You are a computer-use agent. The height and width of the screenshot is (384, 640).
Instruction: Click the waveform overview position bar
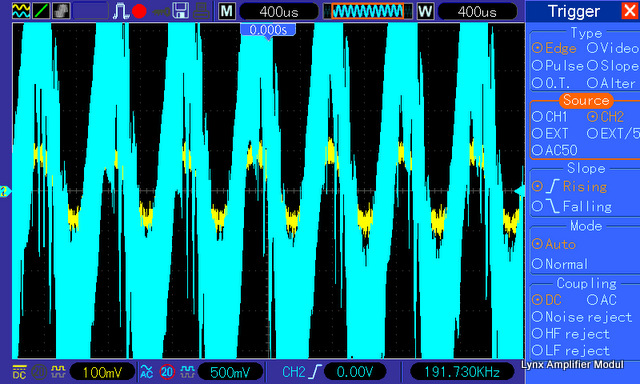(x=367, y=11)
